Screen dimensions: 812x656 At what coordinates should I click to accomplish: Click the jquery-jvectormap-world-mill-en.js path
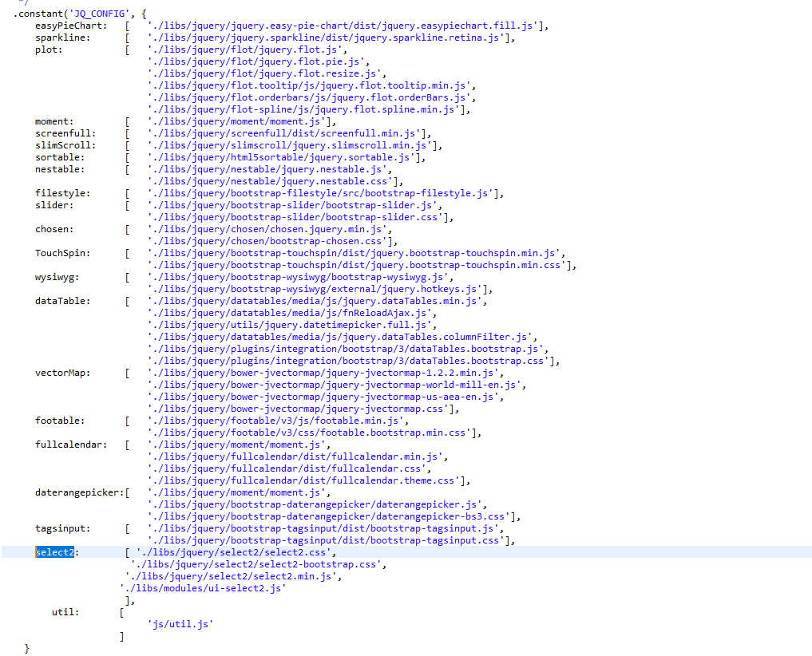[335, 384]
